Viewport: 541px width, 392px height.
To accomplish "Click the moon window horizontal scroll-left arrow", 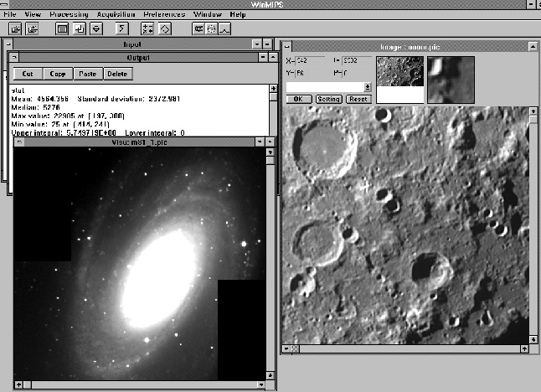I will pyautogui.click(x=286, y=349).
